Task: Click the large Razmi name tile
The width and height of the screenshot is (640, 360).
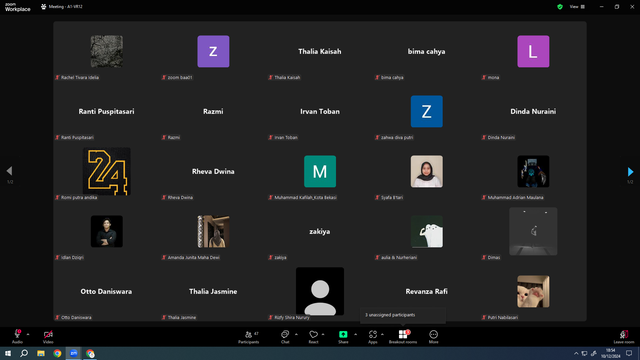Action: pyautogui.click(x=213, y=111)
